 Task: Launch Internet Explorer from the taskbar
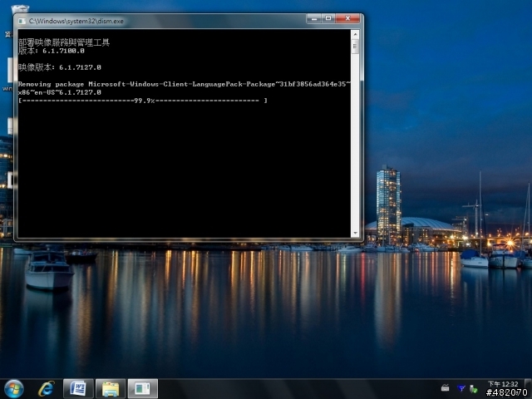coord(47,389)
